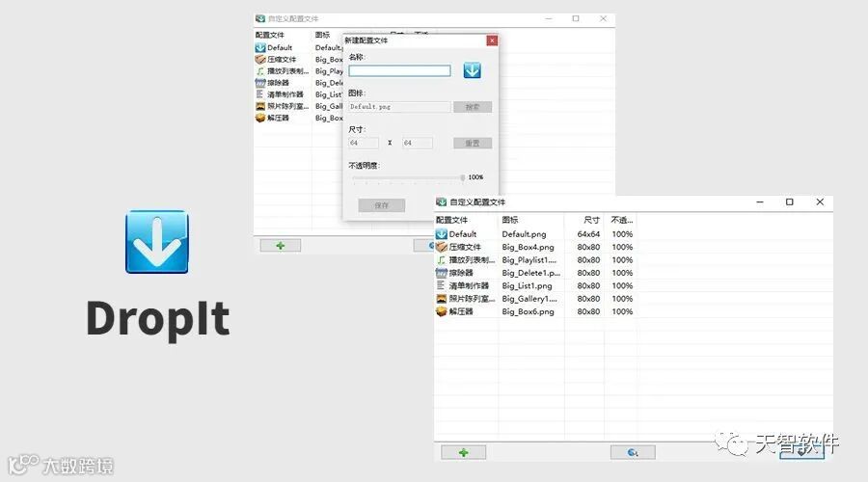This screenshot has height=482, width=868.
Task: Click the first 尺寸 width field showing 64
Action: click(364, 143)
